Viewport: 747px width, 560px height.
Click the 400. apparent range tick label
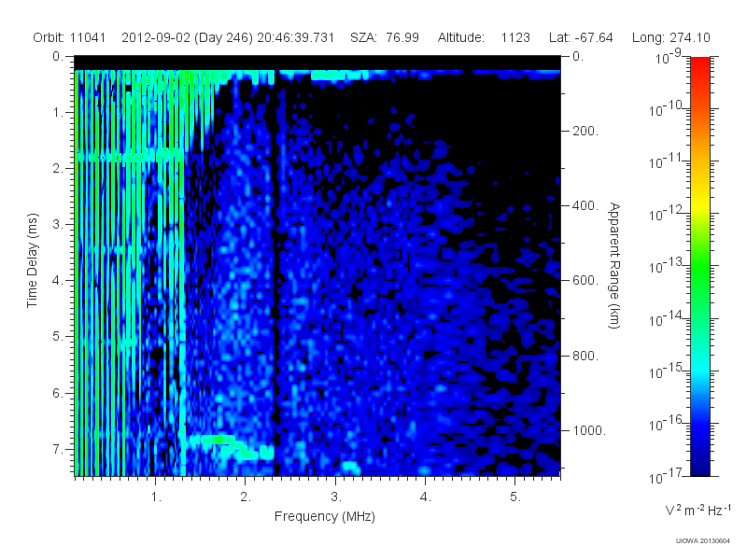click(x=585, y=205)
